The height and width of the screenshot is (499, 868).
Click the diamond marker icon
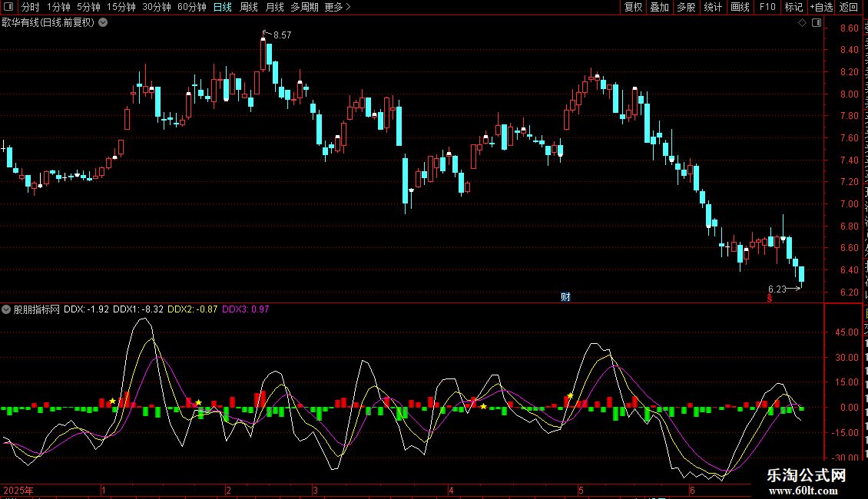pyautogui.click(x=802, y=23)
